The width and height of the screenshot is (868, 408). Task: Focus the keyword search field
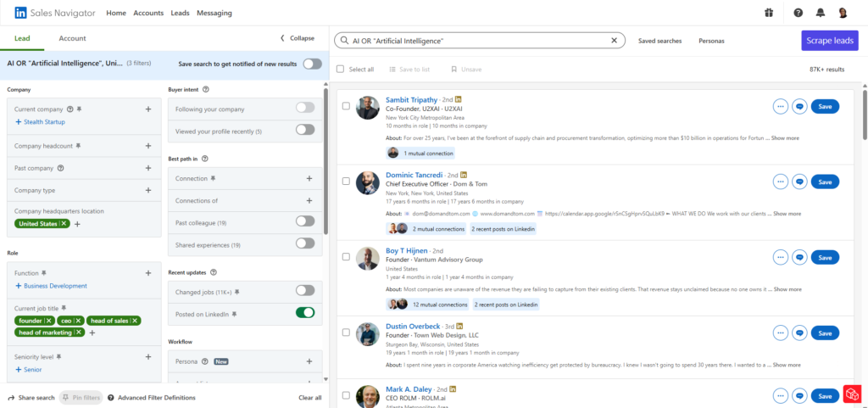(x=480, y=41)
